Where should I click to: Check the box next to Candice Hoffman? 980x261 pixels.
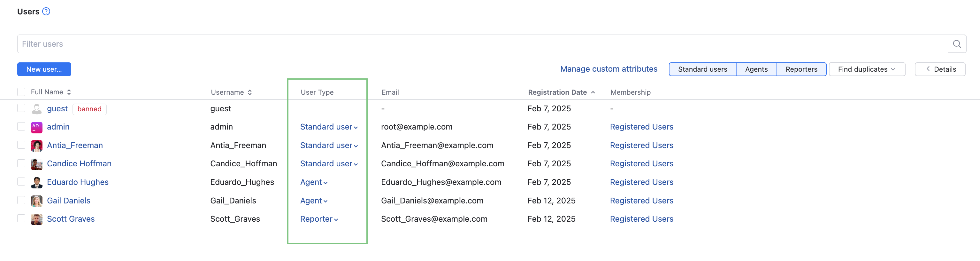click(x=21, y=163)
